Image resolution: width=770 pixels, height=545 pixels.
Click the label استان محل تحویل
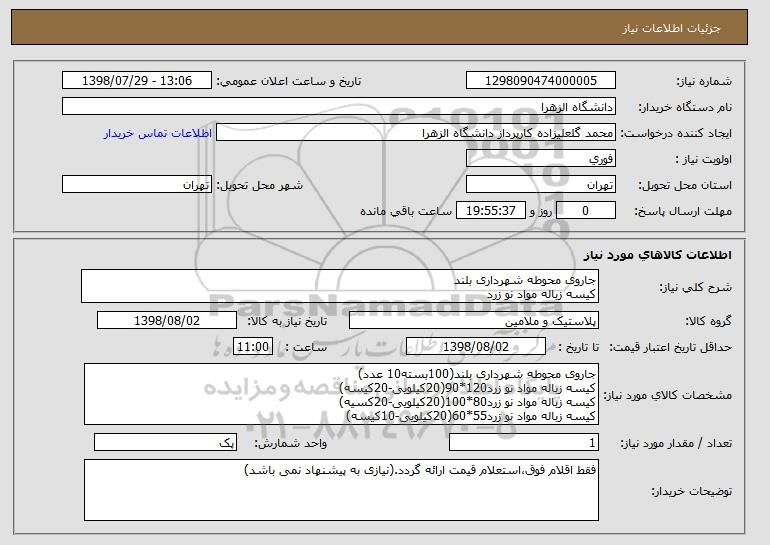point(685,185)
